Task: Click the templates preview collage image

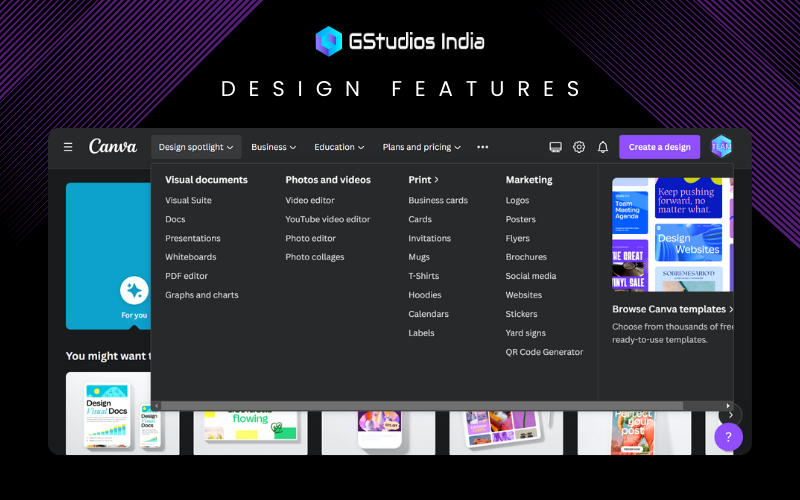Action: click(672, 235)
